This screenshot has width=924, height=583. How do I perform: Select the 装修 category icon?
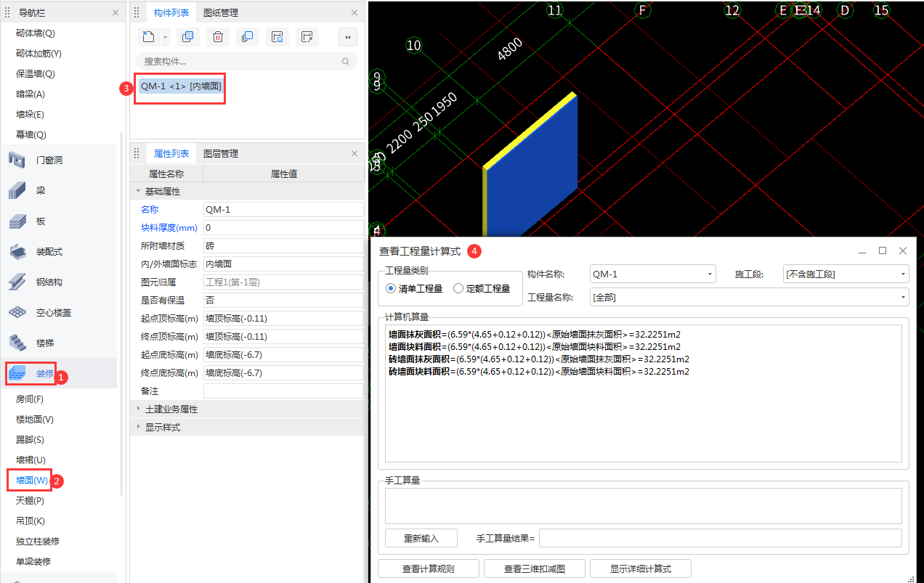[x=18, y=374]
